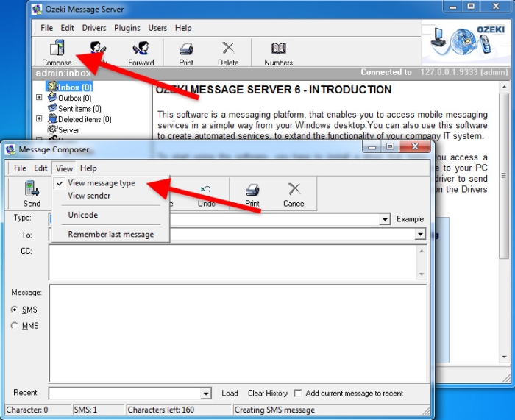This screenshot has width=515, height=420.
Task: Click 'Creating SMS message' status text
Action: tap(274, 410)
